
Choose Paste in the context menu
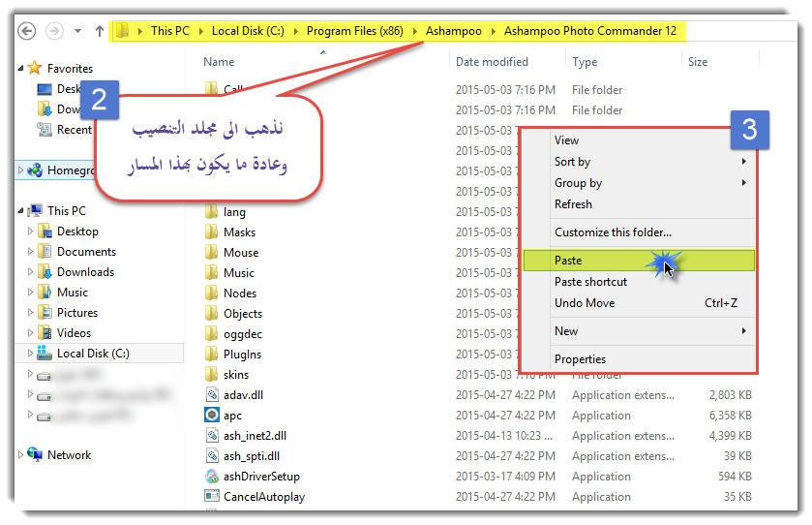[x=639, y=261]
